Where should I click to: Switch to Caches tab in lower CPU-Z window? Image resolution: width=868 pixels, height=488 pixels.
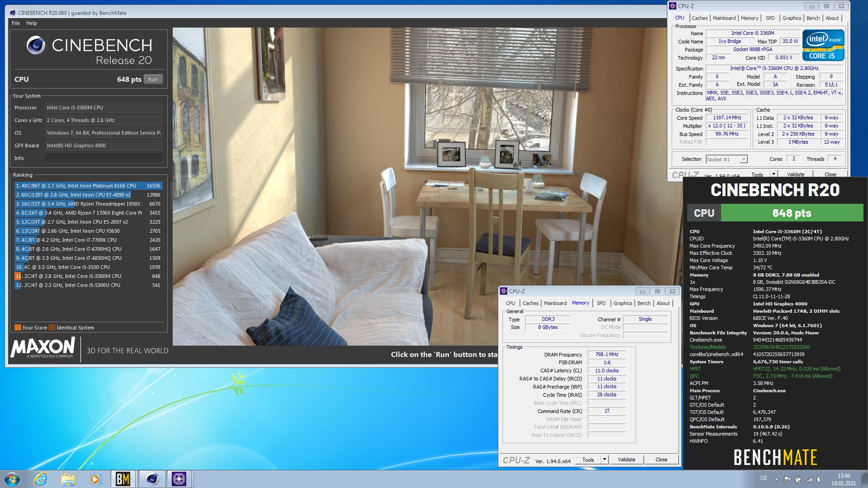[x=530, y=303]
